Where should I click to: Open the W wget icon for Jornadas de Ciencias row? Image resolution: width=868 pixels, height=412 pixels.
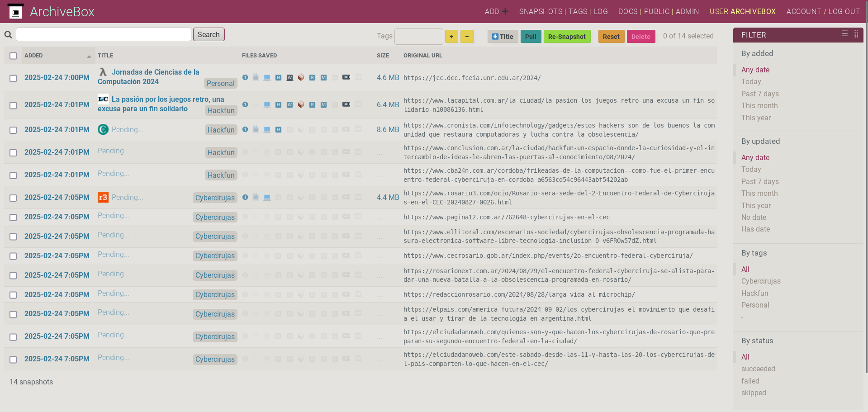click(x=289, y=78)
